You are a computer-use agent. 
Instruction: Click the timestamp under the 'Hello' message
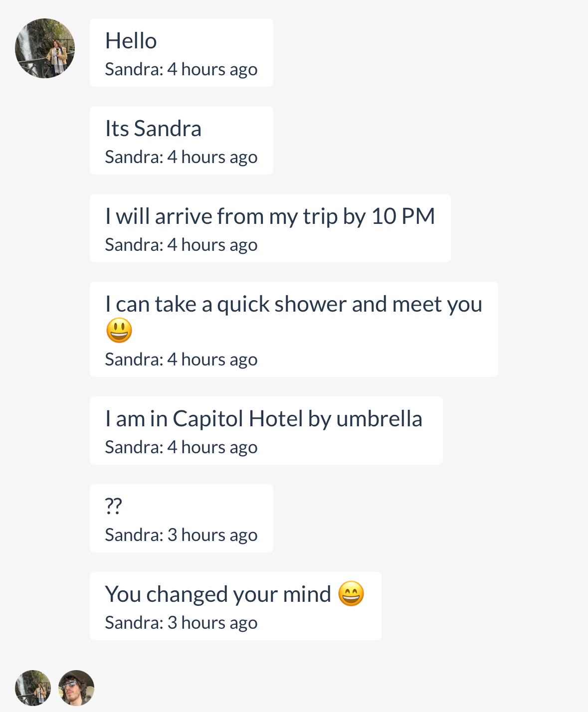pyautogui.click(x=181, y=69)
